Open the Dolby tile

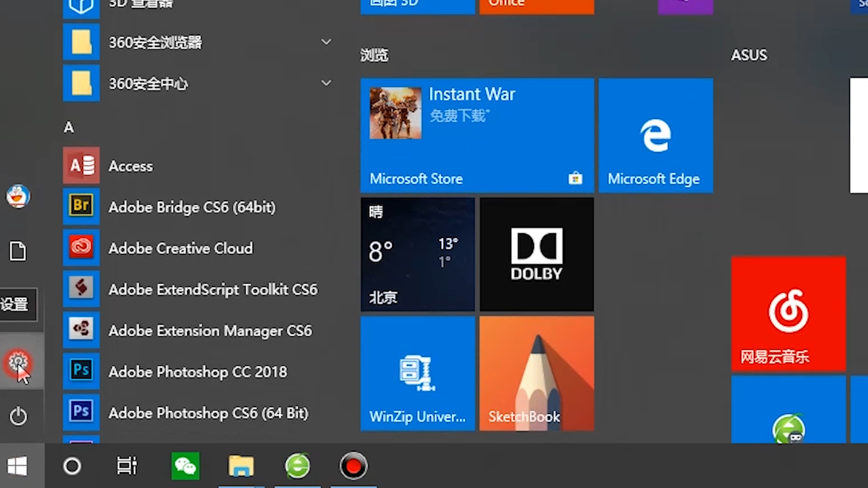pos(537,254)
